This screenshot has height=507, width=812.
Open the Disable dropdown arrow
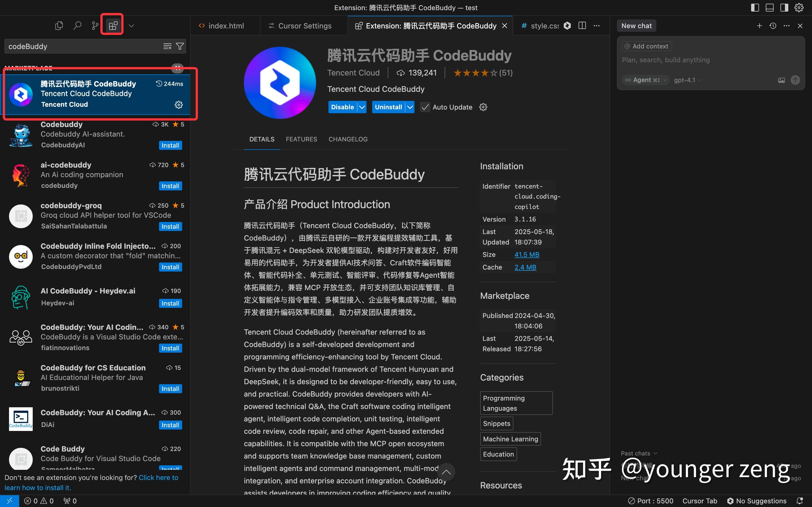click(x=362, y=107)
